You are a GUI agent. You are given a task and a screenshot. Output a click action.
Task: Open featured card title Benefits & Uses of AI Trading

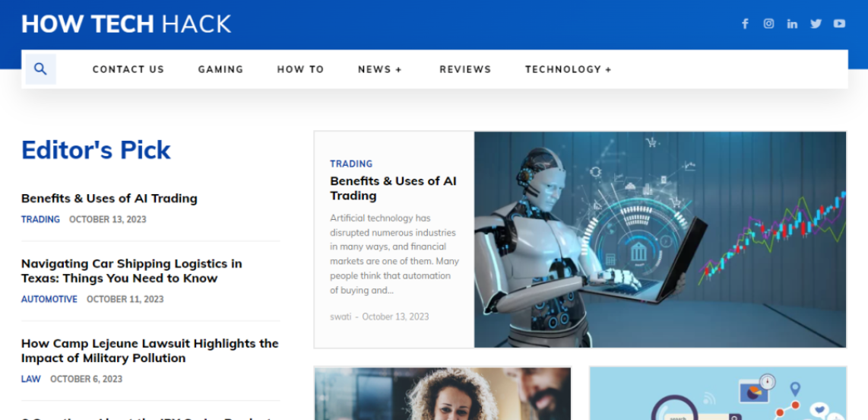(394, 189)
